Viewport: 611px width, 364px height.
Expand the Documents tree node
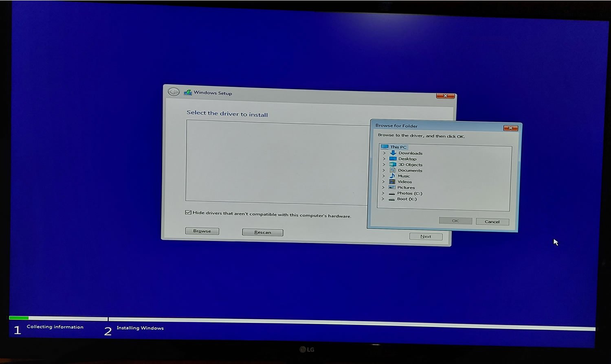383,170
